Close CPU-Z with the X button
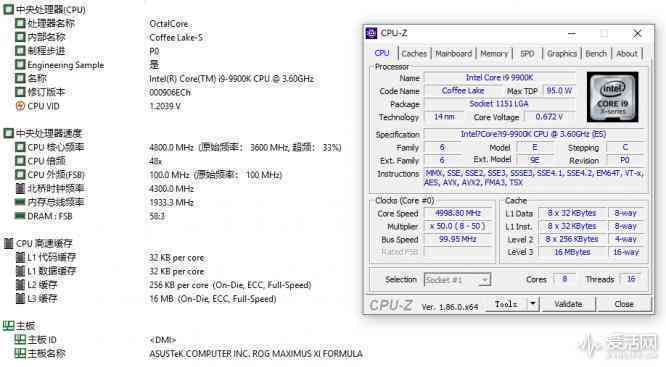This screenshot has height=367, width=666. (637, 34)
